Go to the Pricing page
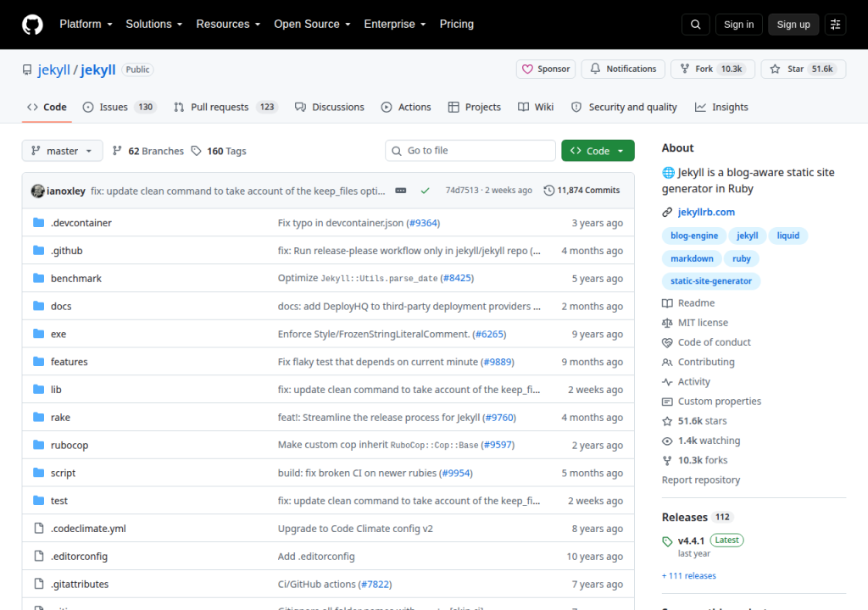 coord(457,25)
